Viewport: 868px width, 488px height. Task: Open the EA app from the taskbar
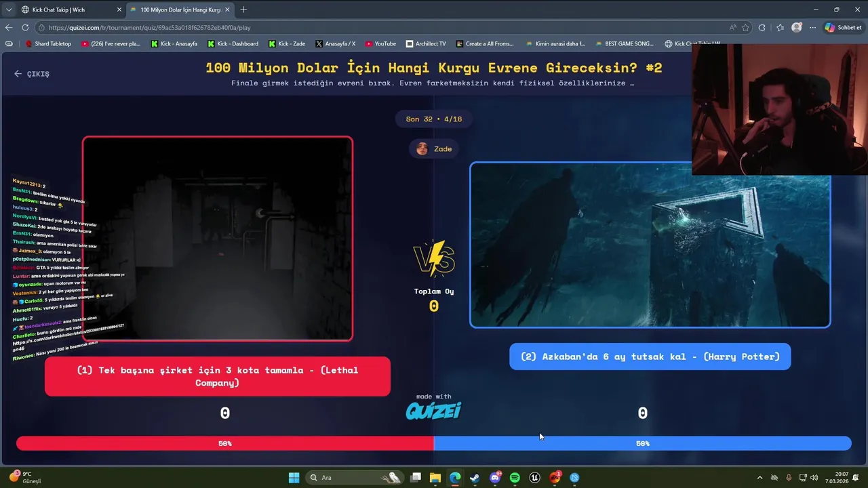pos(555,478)
